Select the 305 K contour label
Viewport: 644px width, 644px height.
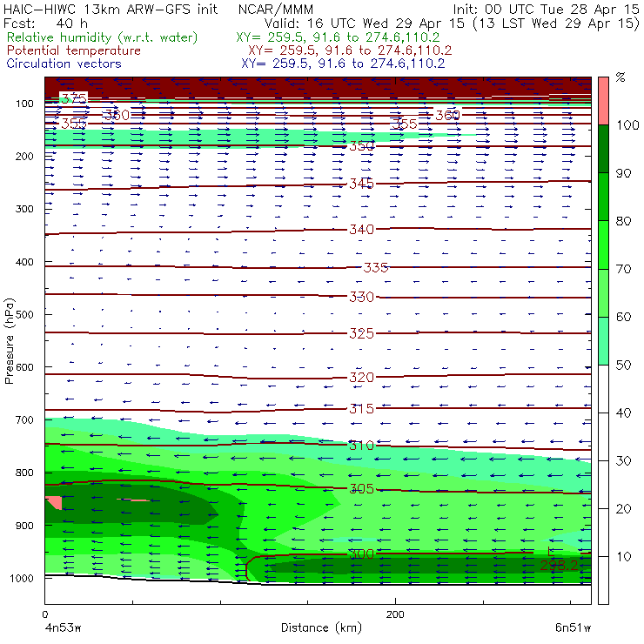point(361,488)
